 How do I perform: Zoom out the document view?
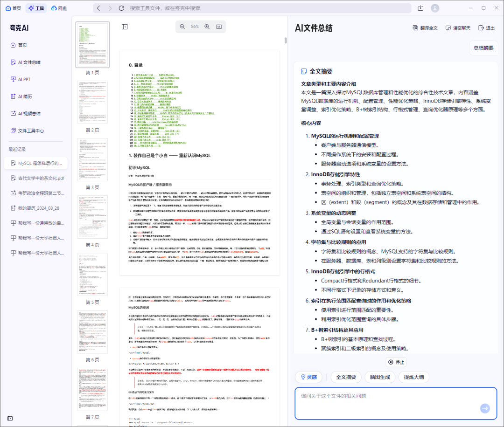(182, 27)
